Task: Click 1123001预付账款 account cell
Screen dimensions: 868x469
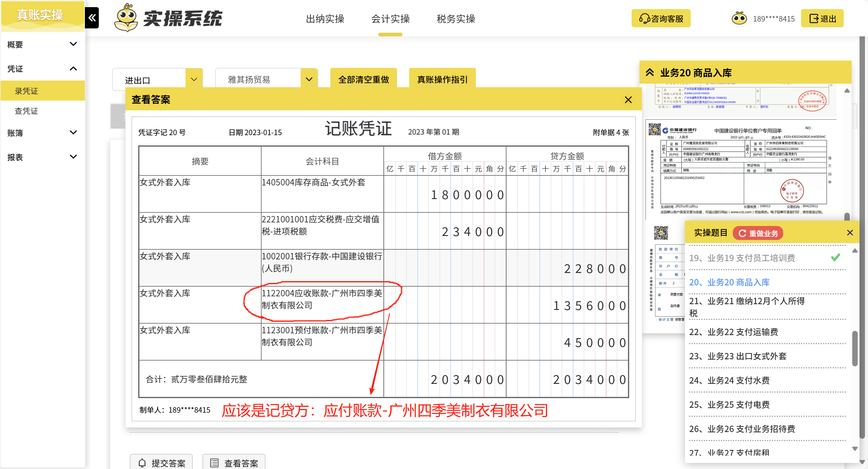Action: [322, 342]
